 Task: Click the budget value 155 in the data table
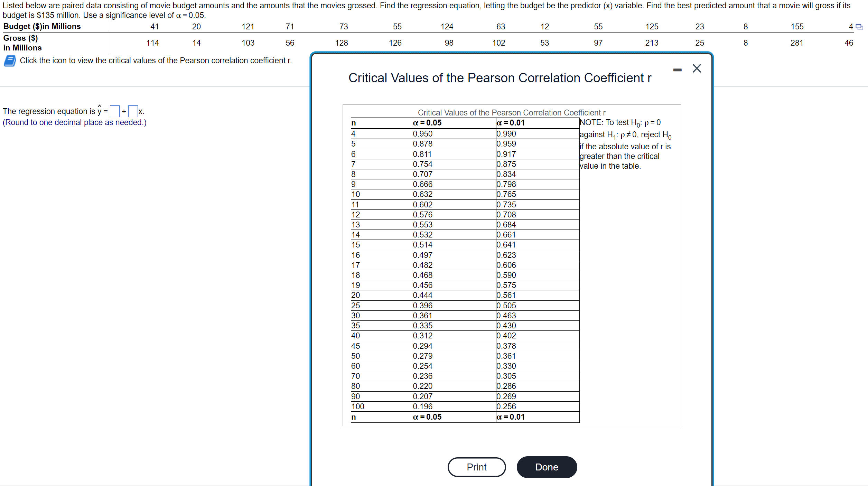797,27
